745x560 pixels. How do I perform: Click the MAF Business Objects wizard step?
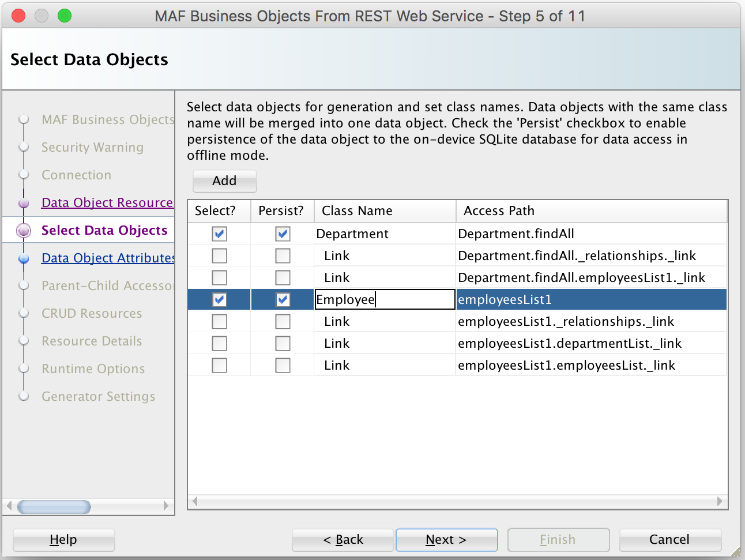108,119
